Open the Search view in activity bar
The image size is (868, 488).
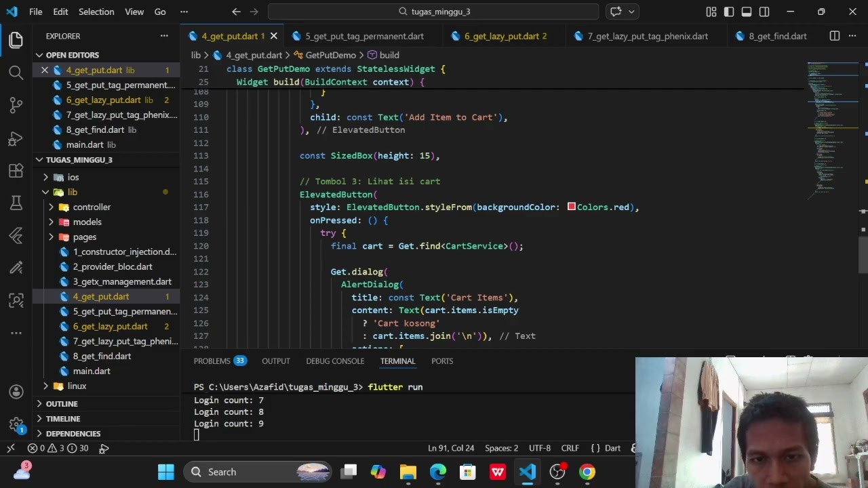tap(16, 72)
